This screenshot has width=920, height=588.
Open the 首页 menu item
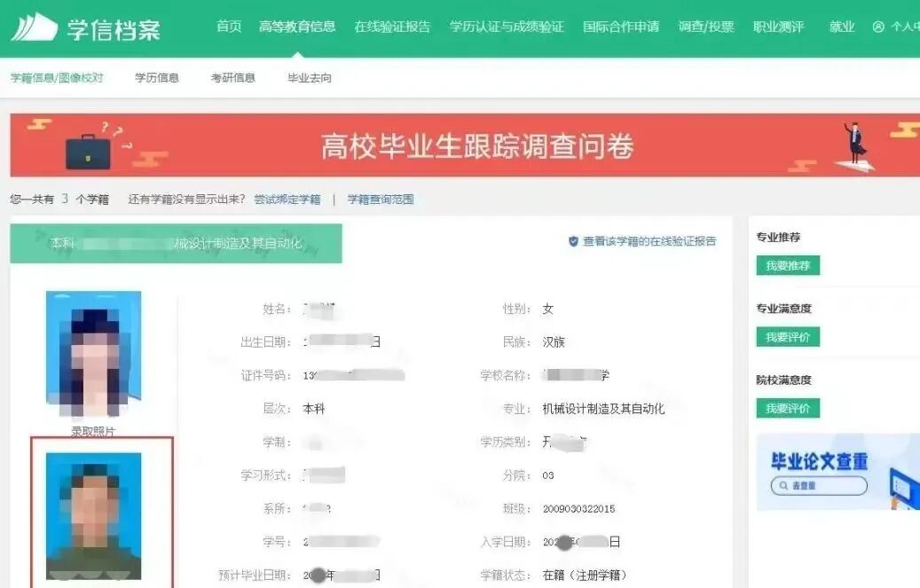point(229,27)
